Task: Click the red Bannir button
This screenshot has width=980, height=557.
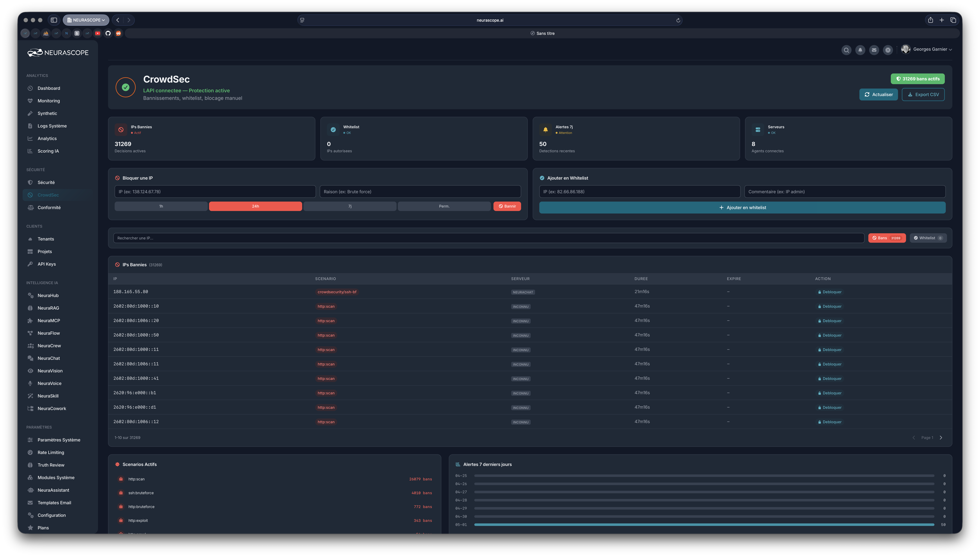Action: (507, 206)
